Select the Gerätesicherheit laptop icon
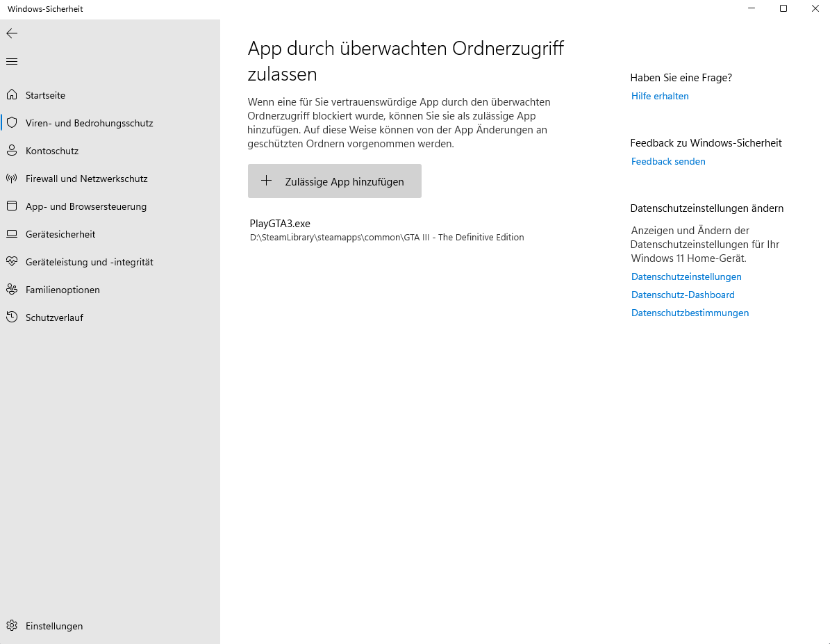The image size is (830, 644). pos(12,234)
